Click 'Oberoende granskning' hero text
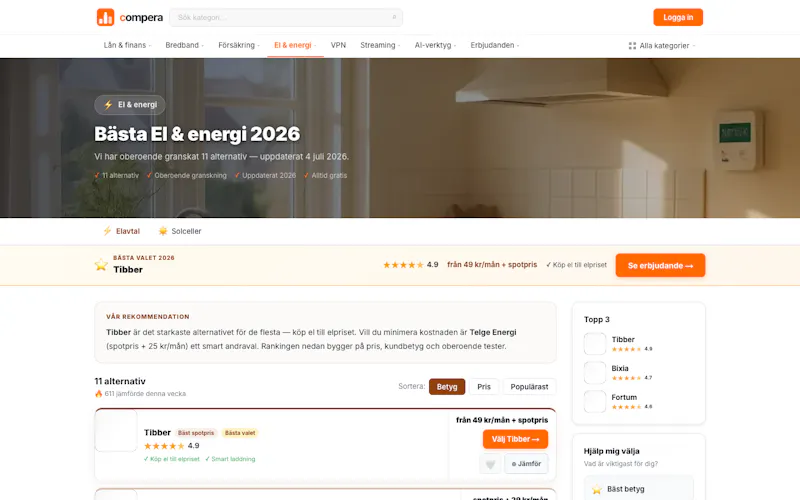Image resolution: width=800 pixels, height=500 pixels. 187,176
